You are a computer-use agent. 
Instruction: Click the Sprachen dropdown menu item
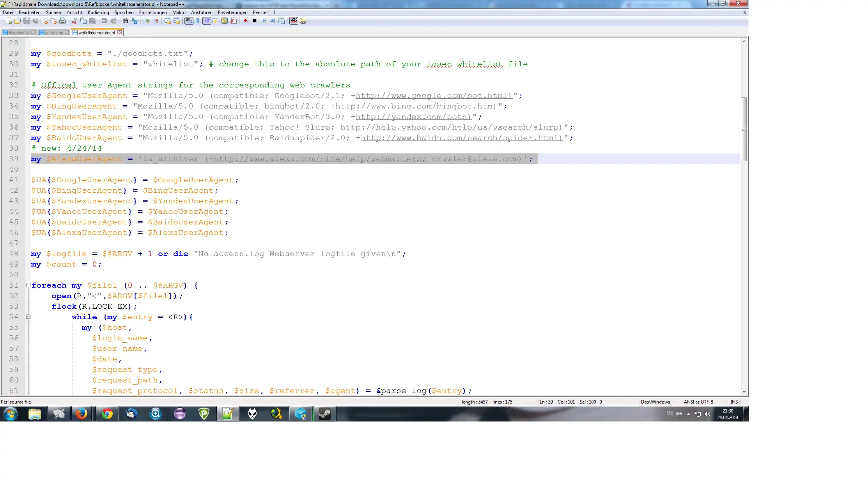(x=125, y=12)
